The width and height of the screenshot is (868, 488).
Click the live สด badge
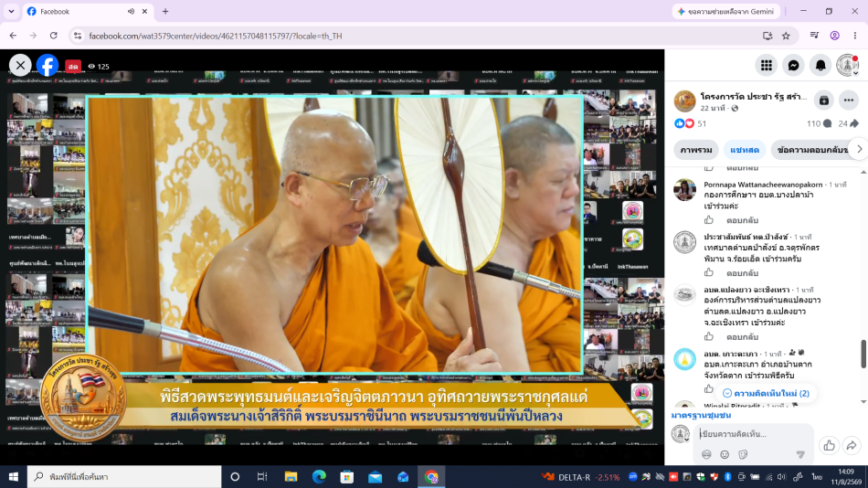pyautogui.click(x=73, y=66)
